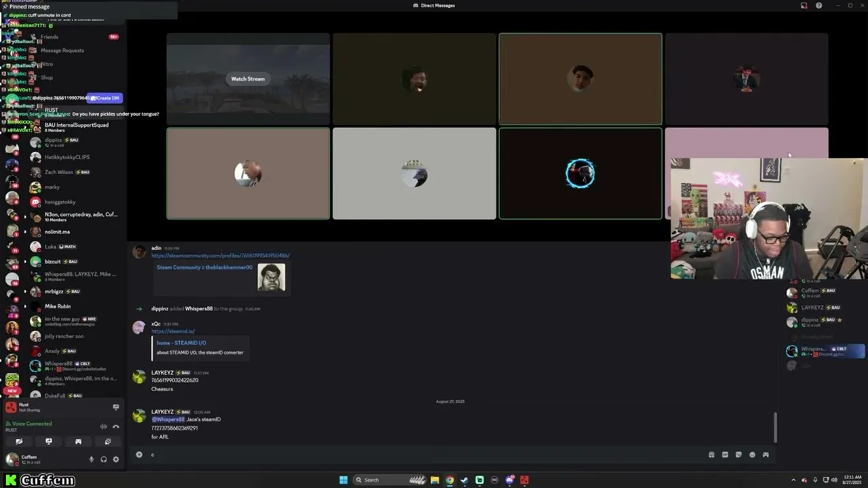Open the taskbar clock and date
The image size is (868, 488).
click(x=852, y=480)
